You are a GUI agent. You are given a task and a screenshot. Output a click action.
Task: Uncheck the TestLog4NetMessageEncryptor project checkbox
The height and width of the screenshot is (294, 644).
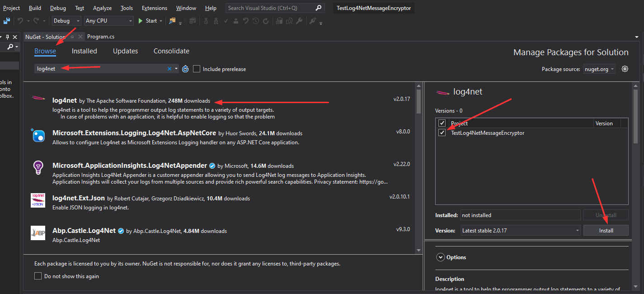point(442,133)
